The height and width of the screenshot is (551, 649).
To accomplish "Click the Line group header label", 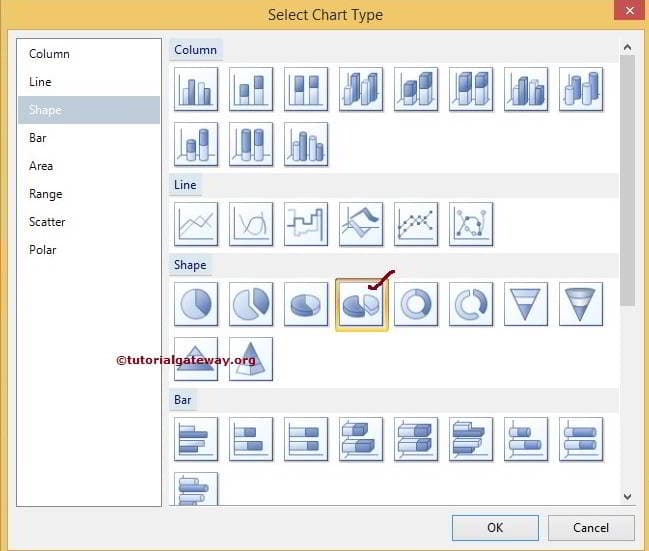I will (185, 185).
